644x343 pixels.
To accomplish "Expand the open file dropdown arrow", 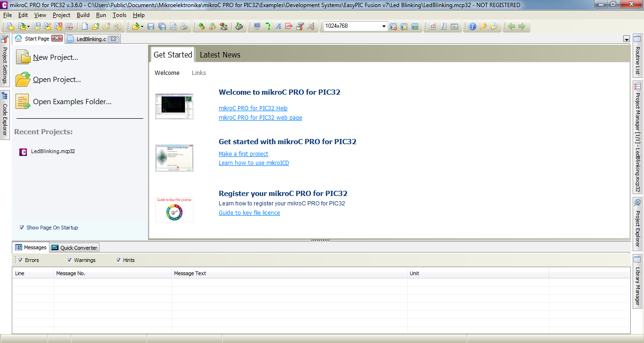I will [141, 26].
